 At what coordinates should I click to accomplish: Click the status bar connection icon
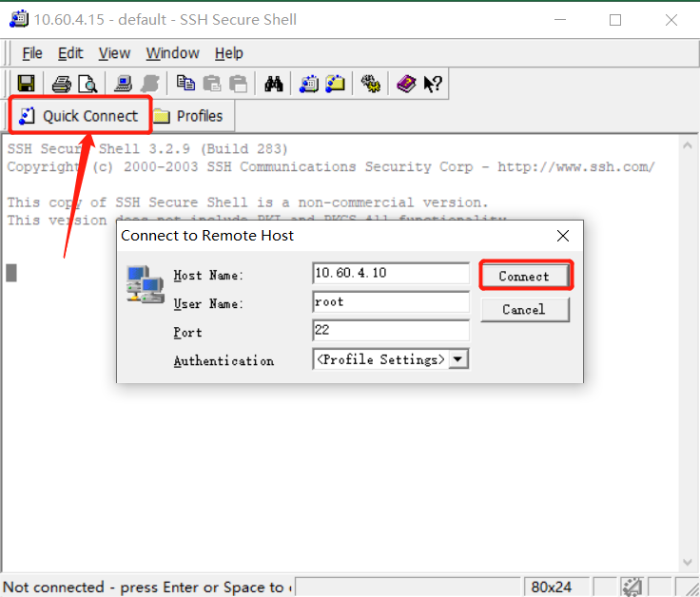tap(632, 587)
